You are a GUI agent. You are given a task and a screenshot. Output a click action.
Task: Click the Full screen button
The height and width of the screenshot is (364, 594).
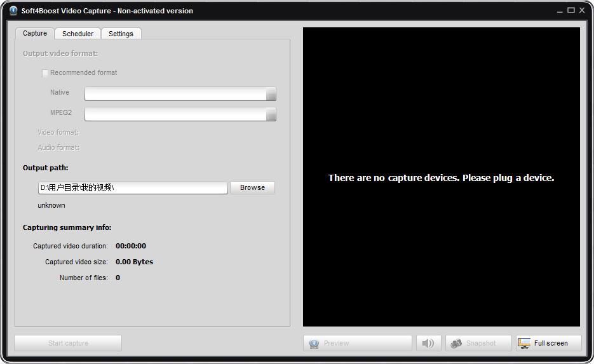548,343
